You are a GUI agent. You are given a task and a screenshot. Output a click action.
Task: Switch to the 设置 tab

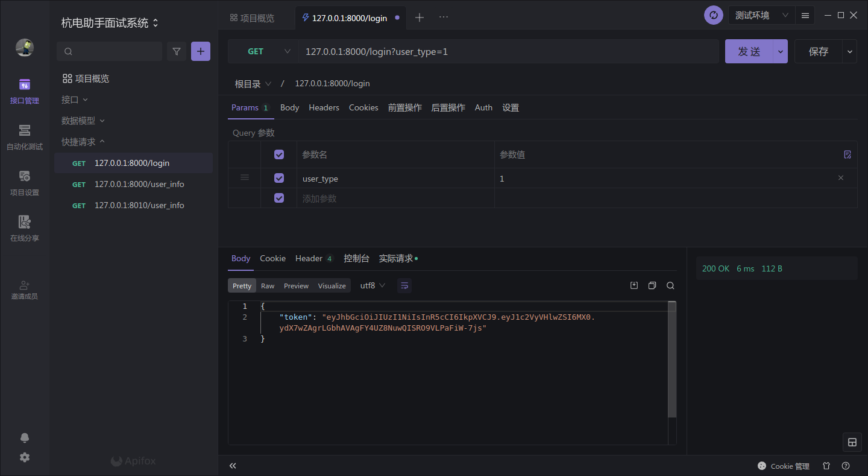pyautogui.click(x=511, y=107)
